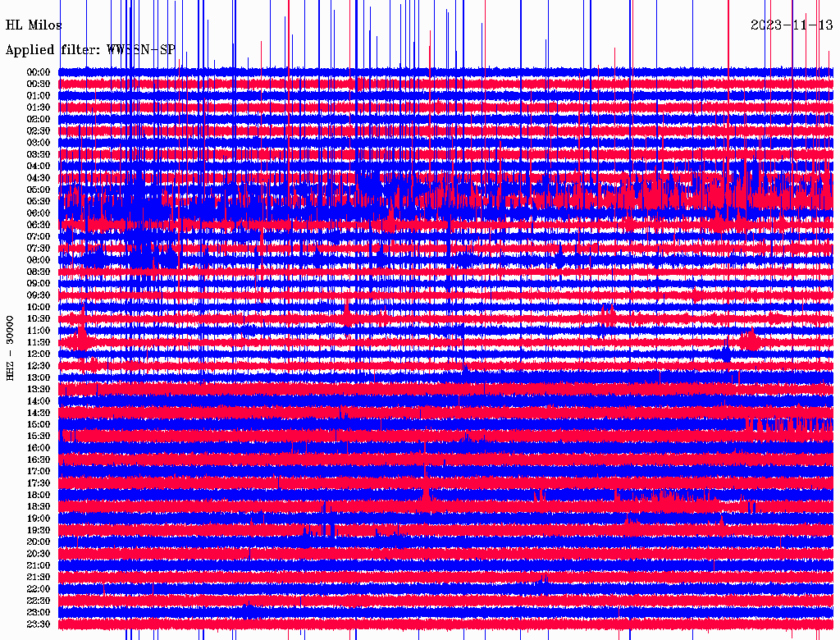840x640 pixels.
Task: Click the 'HL Milos' station title
Action: click(x=33, y=25)
